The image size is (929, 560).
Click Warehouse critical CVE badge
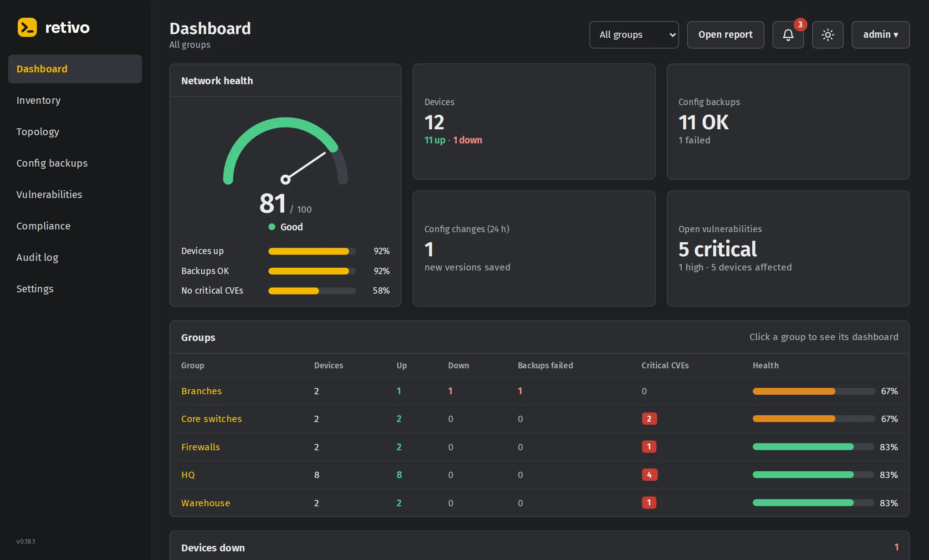pos(649,503)
